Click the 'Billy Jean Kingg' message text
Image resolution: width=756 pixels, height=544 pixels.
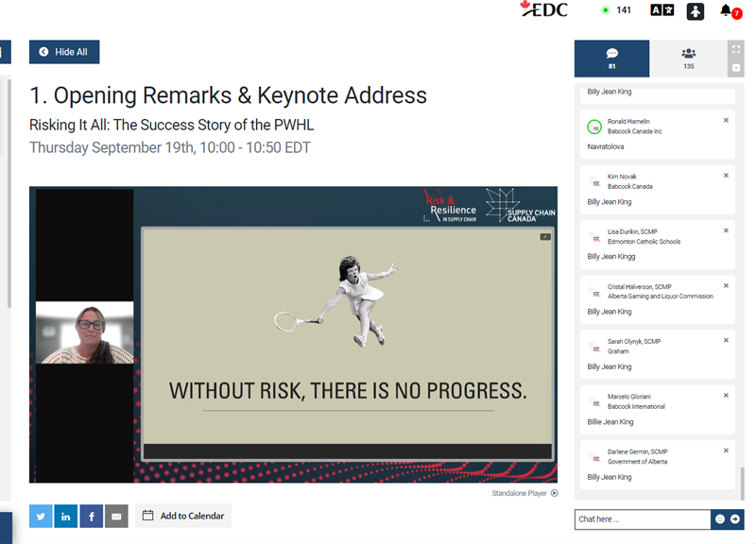click(x=610, y=256)
